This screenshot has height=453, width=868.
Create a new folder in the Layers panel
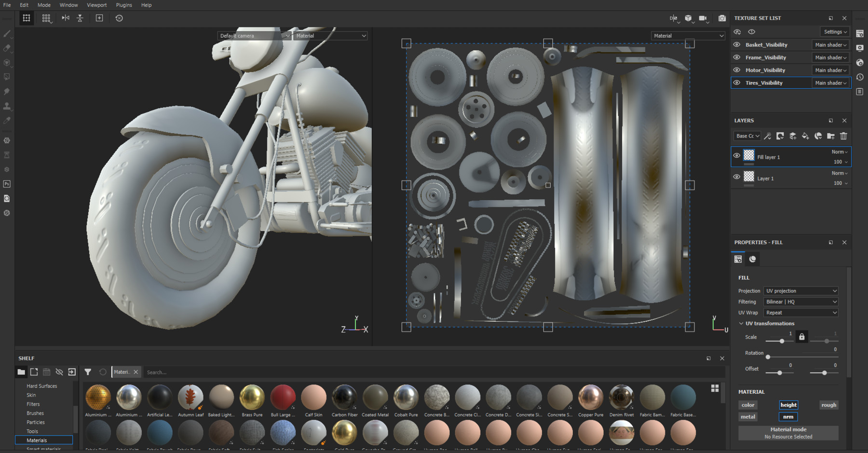(831, 136)
